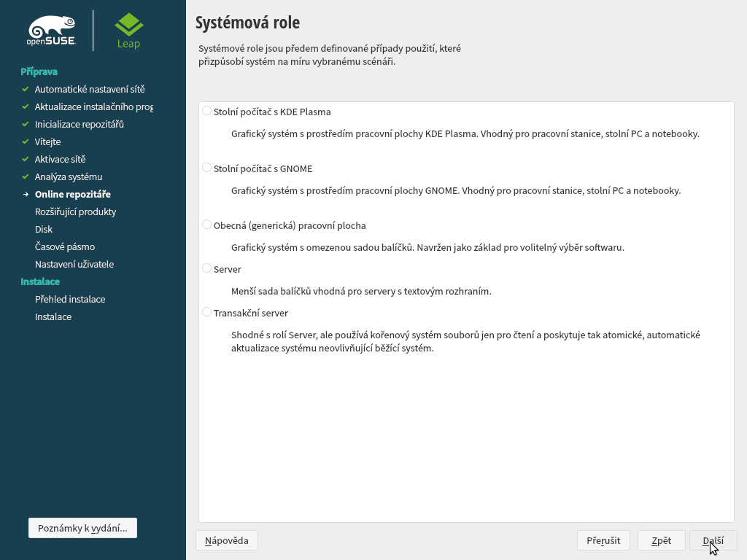Click the checkmark beside Inicializace repozitářů
747x560 pixels.
click(26, 124)
